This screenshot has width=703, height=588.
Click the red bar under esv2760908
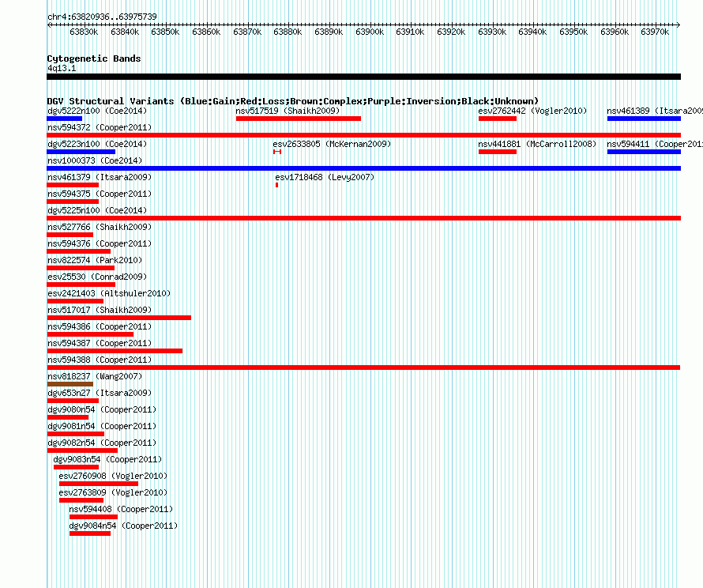tap(99, 484)
